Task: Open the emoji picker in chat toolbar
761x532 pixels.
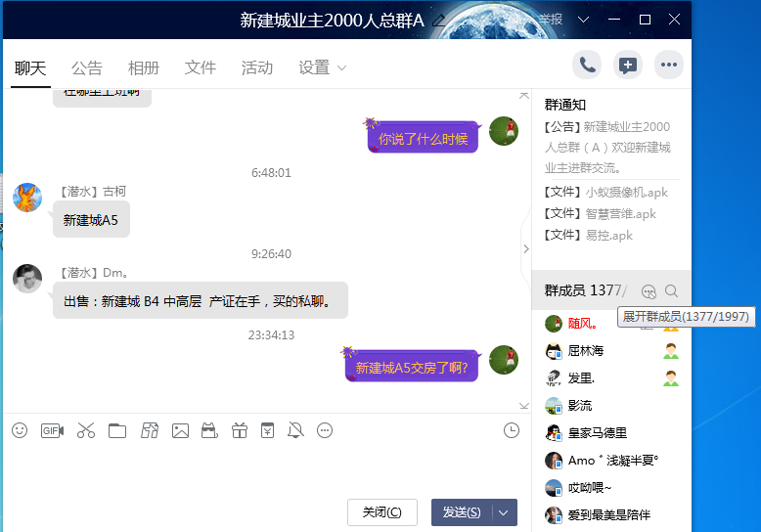Action: [20, 430]
